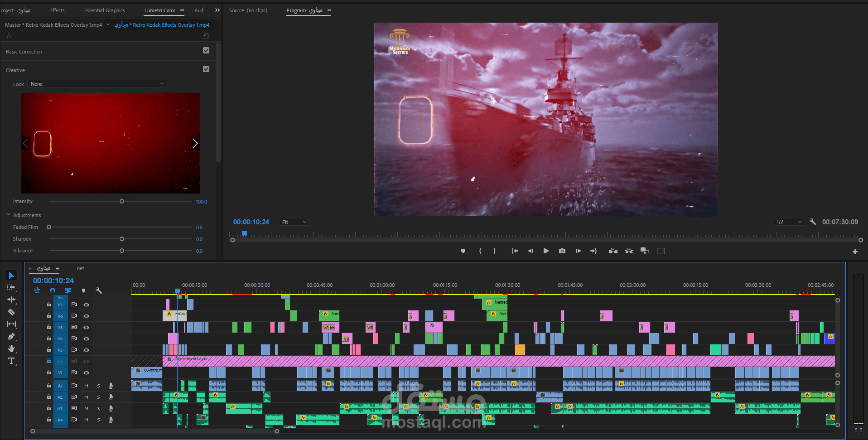868x440 pixels.
Task: Toggle Creative section checkbox
Action: (206, 69)
